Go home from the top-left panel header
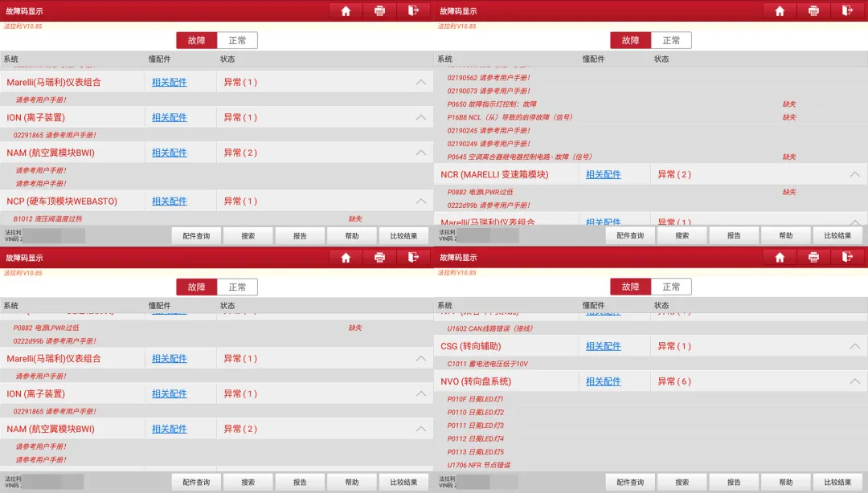Image resolution: width=868 pixels, height=493 pixels. coord(346,11)
